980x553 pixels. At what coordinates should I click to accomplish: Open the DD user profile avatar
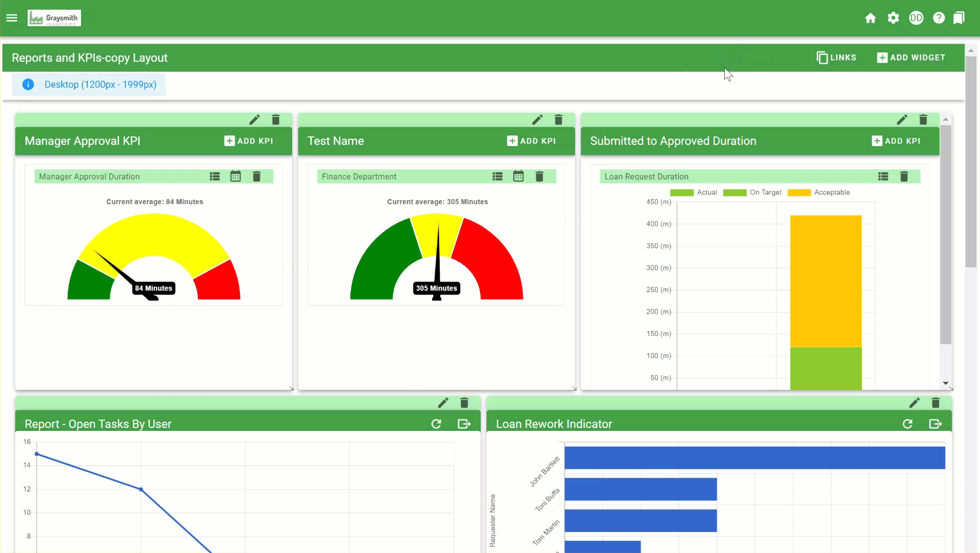916,18
